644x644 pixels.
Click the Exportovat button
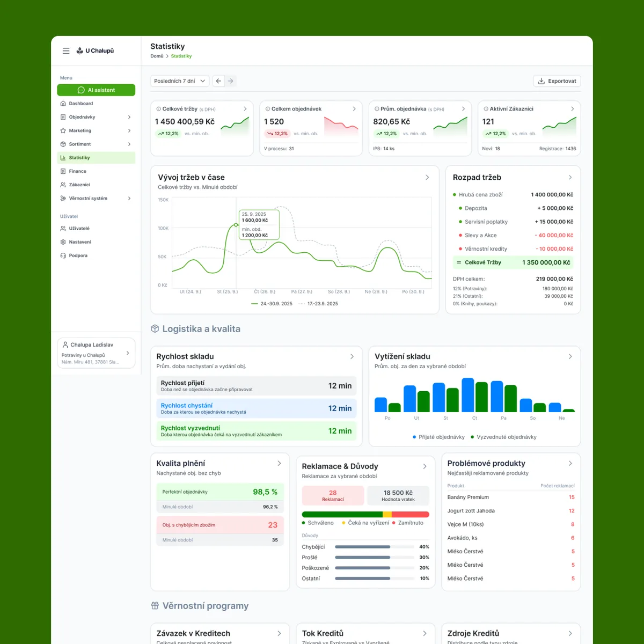pyautogui.click(x=557, y=81)
